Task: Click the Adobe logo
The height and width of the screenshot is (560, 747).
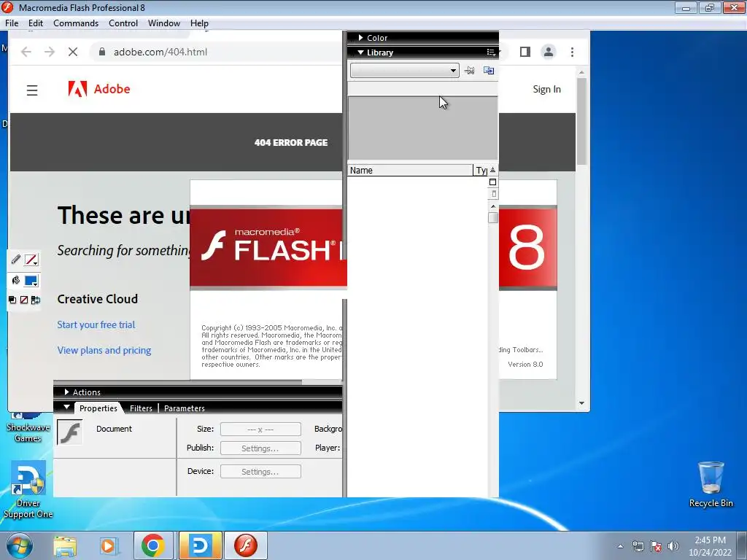Action: 99,89
